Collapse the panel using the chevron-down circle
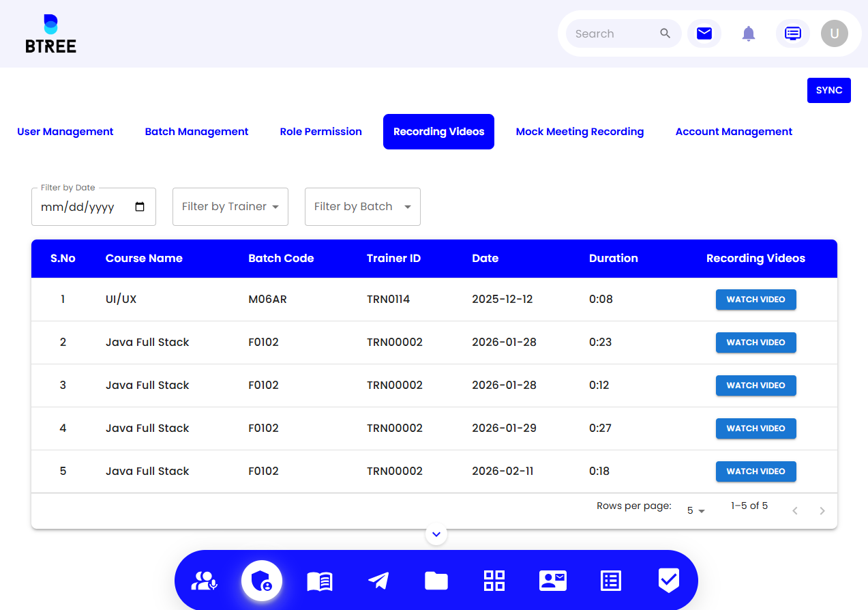 tap(436, 534)
